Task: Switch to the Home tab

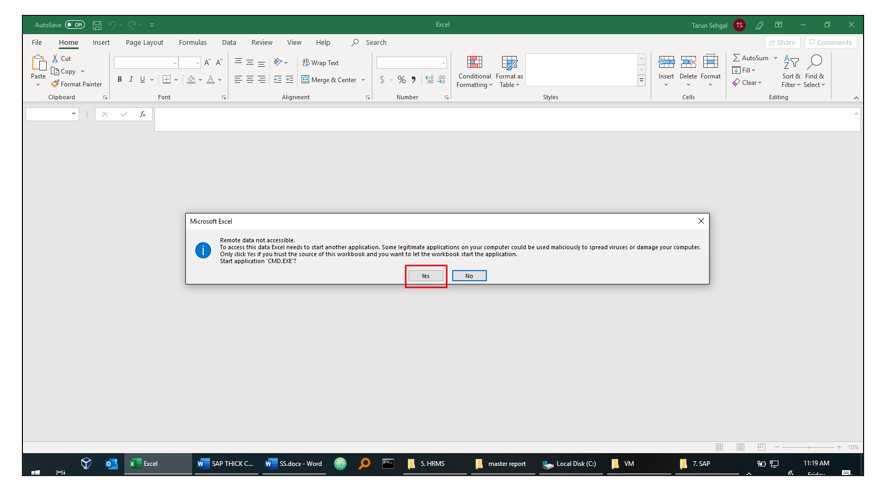Action: 68,43
